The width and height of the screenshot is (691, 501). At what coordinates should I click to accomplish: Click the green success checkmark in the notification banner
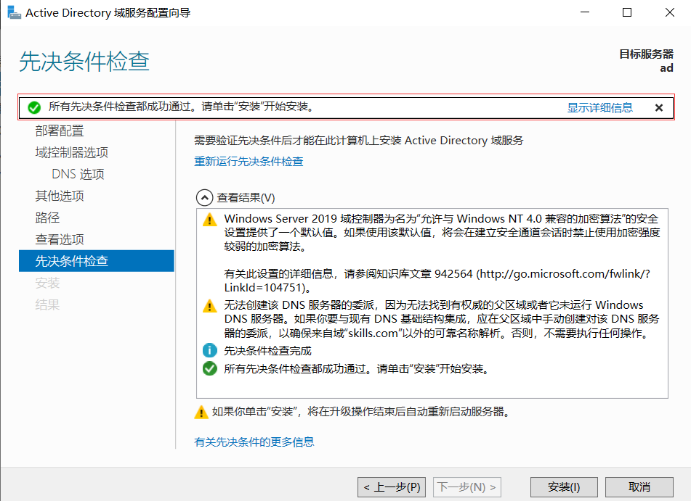pyautogui.click(x=34, y=107)
